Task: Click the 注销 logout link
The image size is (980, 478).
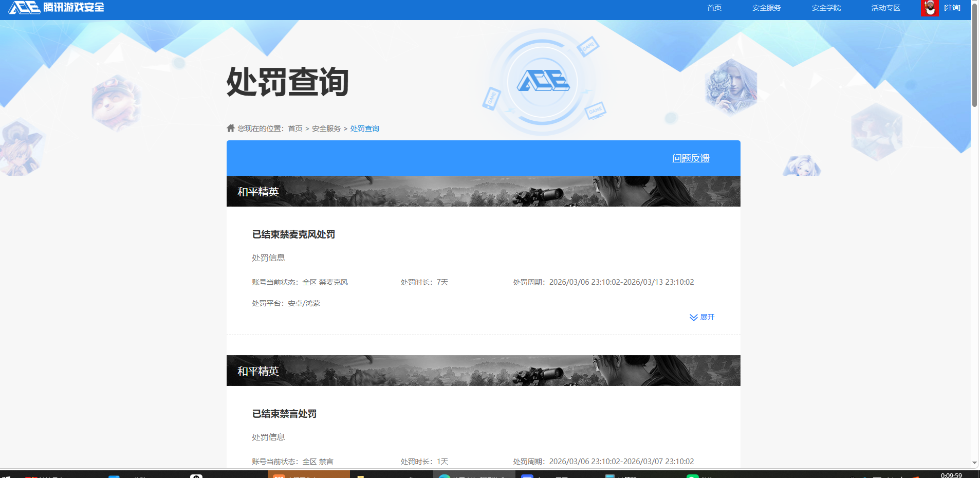Action: tap(952, 8)
